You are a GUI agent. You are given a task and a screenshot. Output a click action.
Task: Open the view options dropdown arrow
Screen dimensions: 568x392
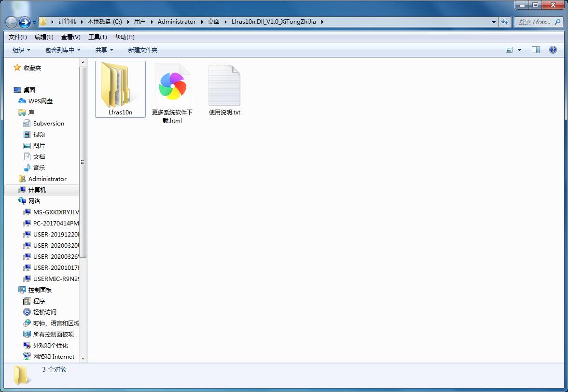coord(519,50)
